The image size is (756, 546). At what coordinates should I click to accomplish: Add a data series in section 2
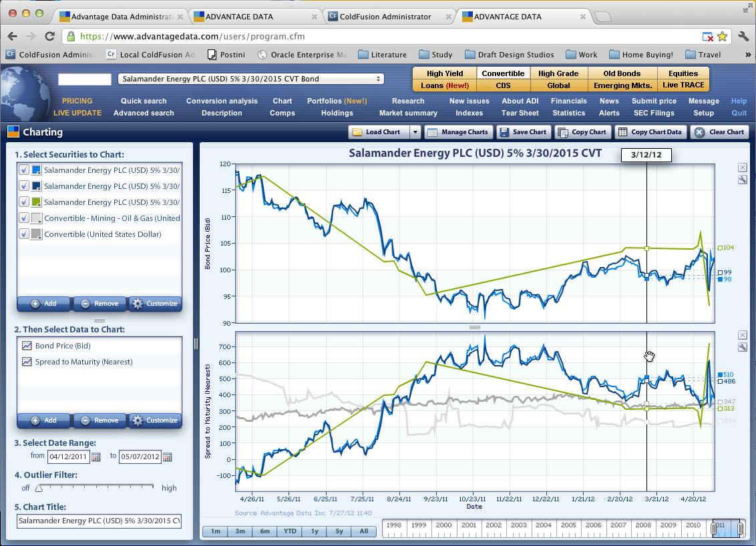pos(44,421)
